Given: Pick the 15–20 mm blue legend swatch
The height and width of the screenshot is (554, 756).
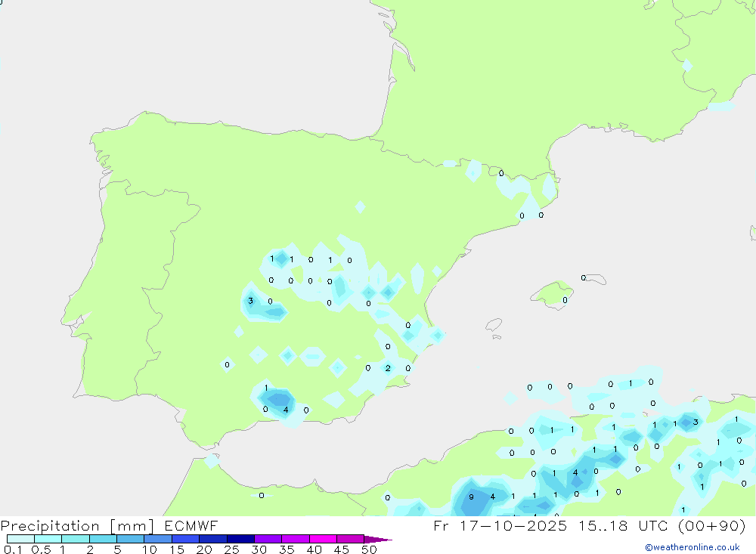Looking at the screenshot, I should (185, 539).
